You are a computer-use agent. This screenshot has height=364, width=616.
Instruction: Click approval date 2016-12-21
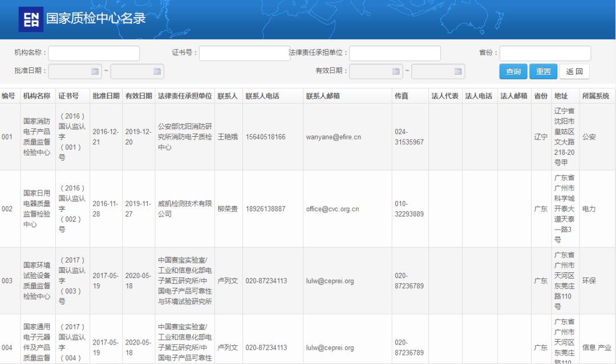pyautogui.click(x=106, y=137)
